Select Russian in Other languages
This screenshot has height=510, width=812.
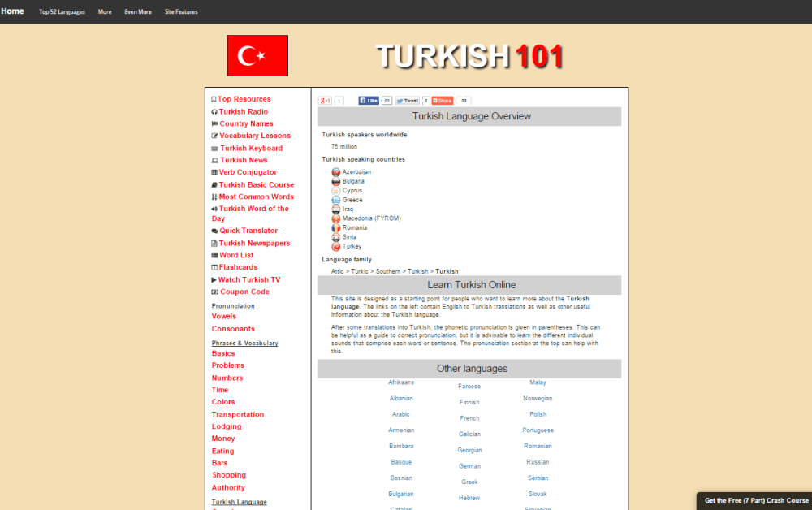(x=538, y=462)
